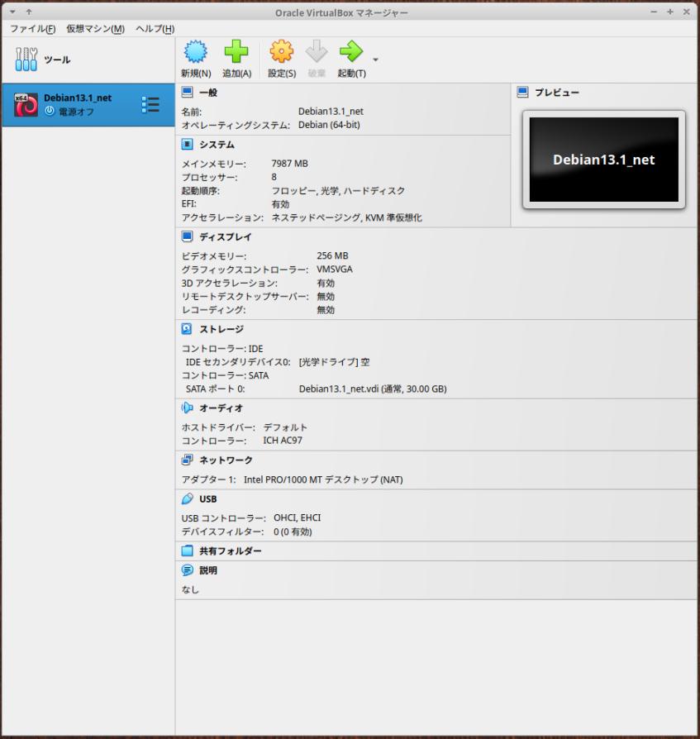700x739 pixels.
Task: Open window menu arrow in the title bar
Action: click(x=12, y=12)
